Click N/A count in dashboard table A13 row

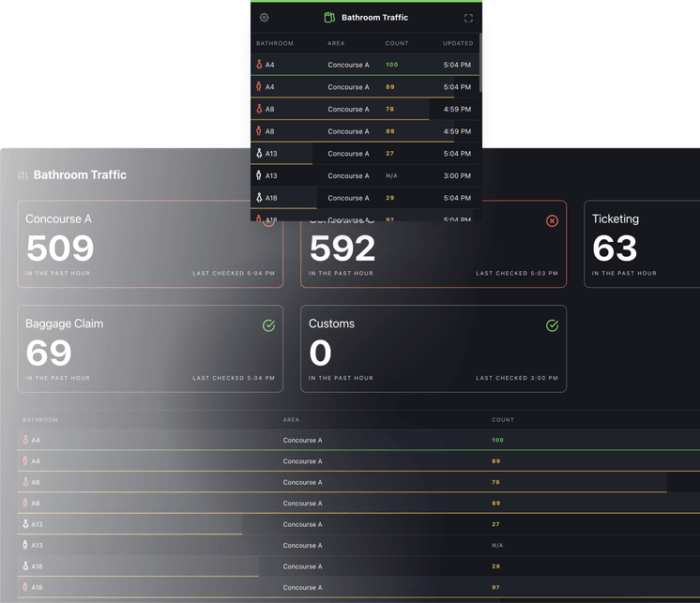(497, 545)
